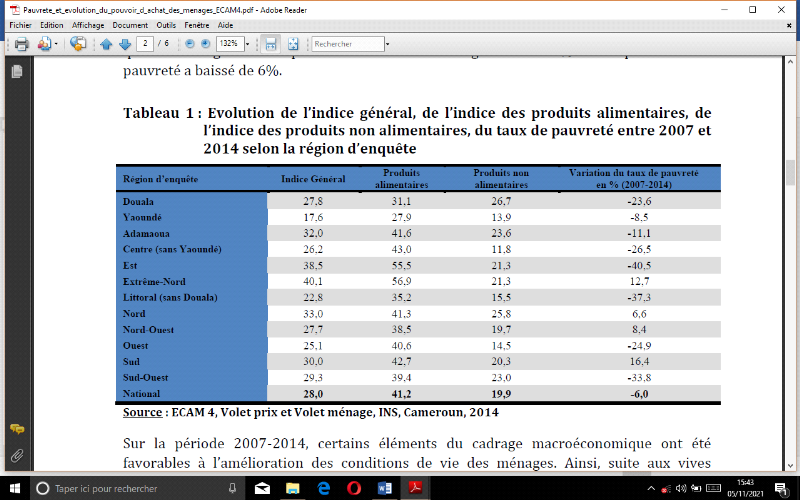Open the Comments panel in sidebar
800x500 pixels.
pos(17,429)
